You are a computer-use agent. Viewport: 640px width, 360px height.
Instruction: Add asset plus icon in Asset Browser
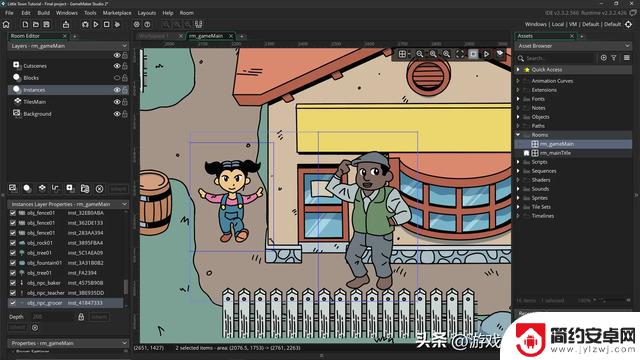(603, 58)
